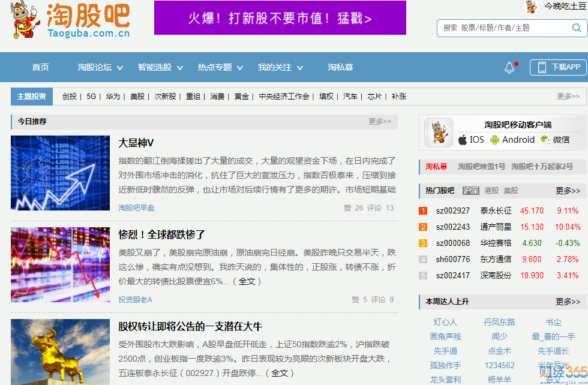Expand the 智能选股 dropdown menu
This screenshot has height=385, width=588.
click(160, 68)
